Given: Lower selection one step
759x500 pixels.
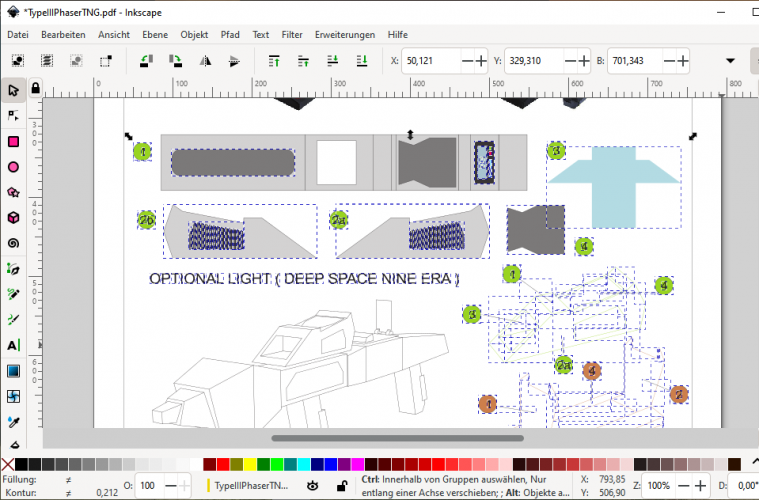Looking at the screenshot, I should click(x=333, y=61).
